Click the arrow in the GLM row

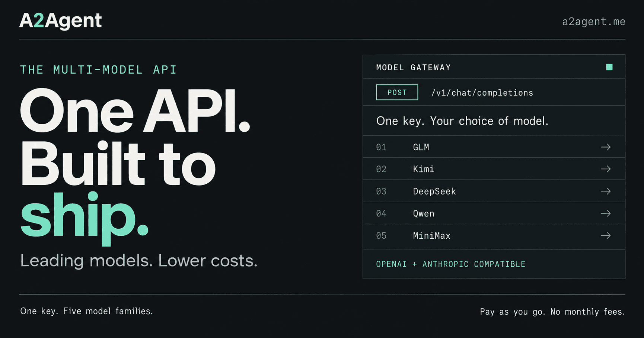(606, 147)
